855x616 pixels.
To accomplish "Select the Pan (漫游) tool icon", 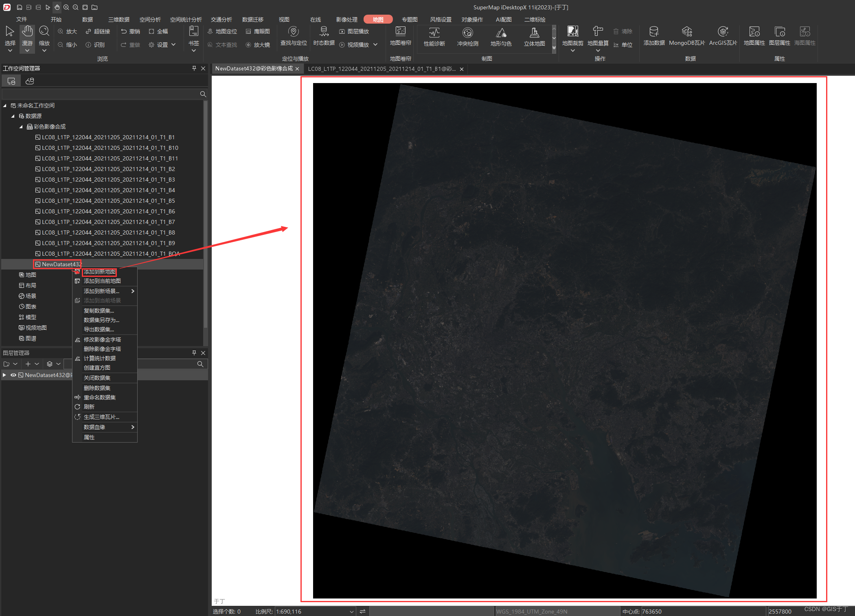I will 27,32.
